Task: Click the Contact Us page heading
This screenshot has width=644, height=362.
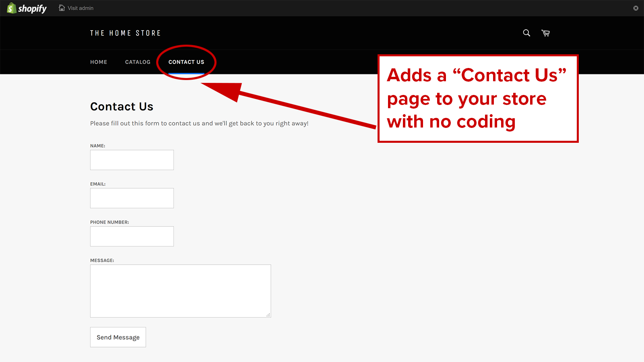Action: 122,107
